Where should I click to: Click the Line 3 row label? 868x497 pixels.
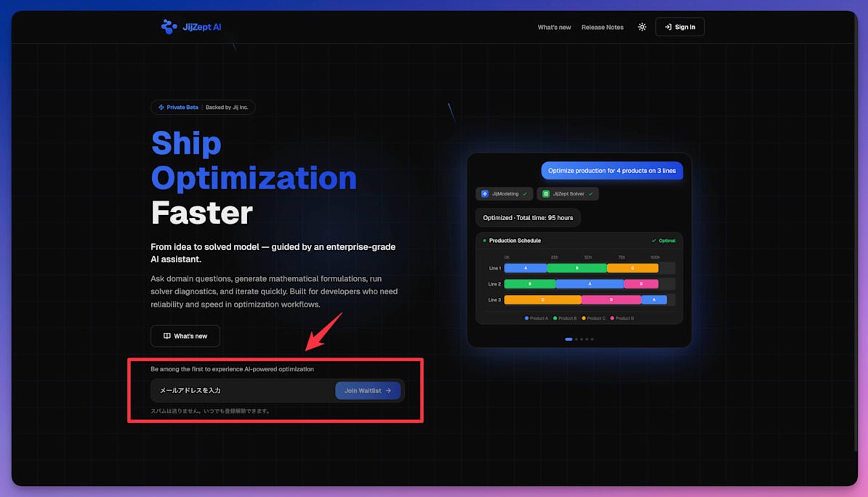(494, 300)
